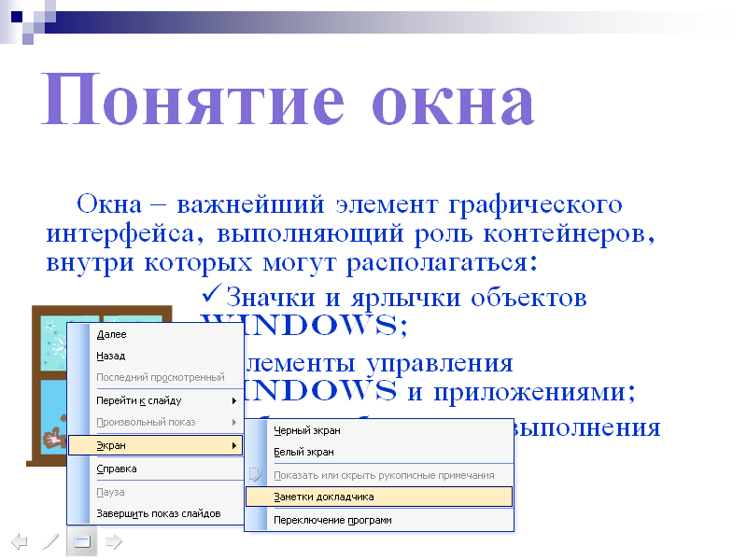Viewport: 747px width, 560px height.
Task: Select Назад in the context menu
Action: [156, 356]
